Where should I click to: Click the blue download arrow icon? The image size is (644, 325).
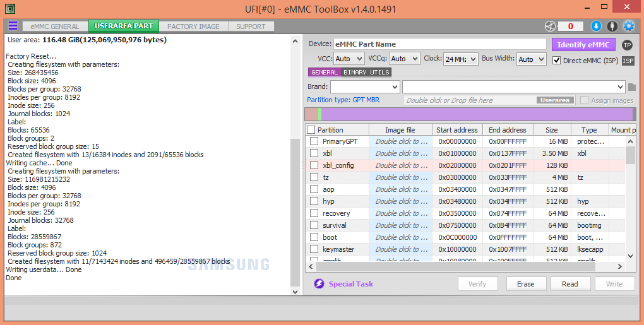click(x=596, y=27)
